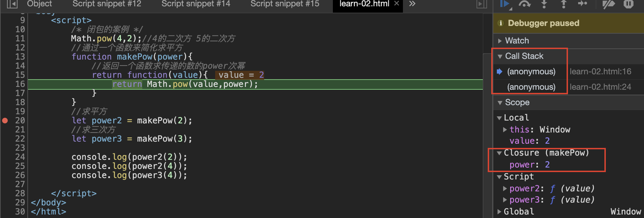Collapse the Closure (makePow) scope
Viewport: 644px width, 218px height.
499,153
